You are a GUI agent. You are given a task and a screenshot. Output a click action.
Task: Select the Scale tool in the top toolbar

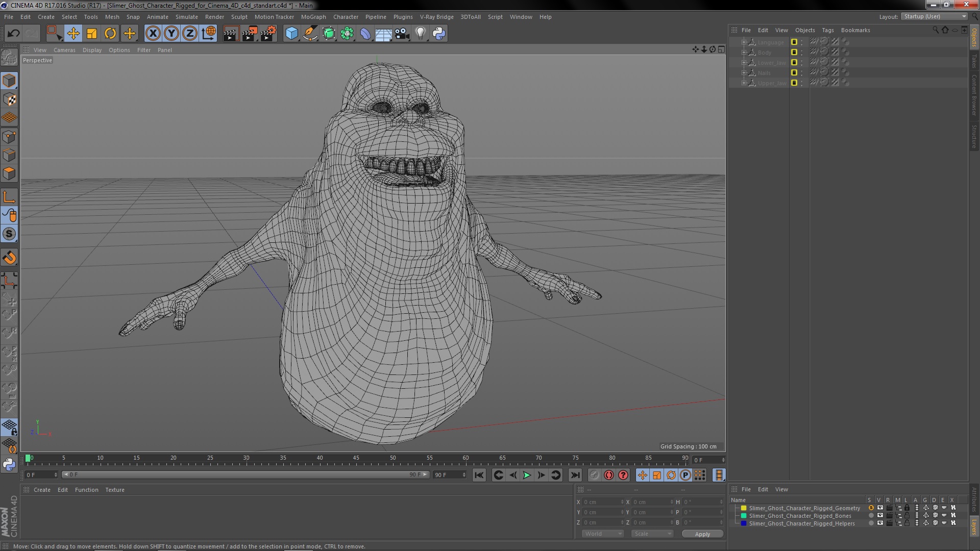pos(92,34)
